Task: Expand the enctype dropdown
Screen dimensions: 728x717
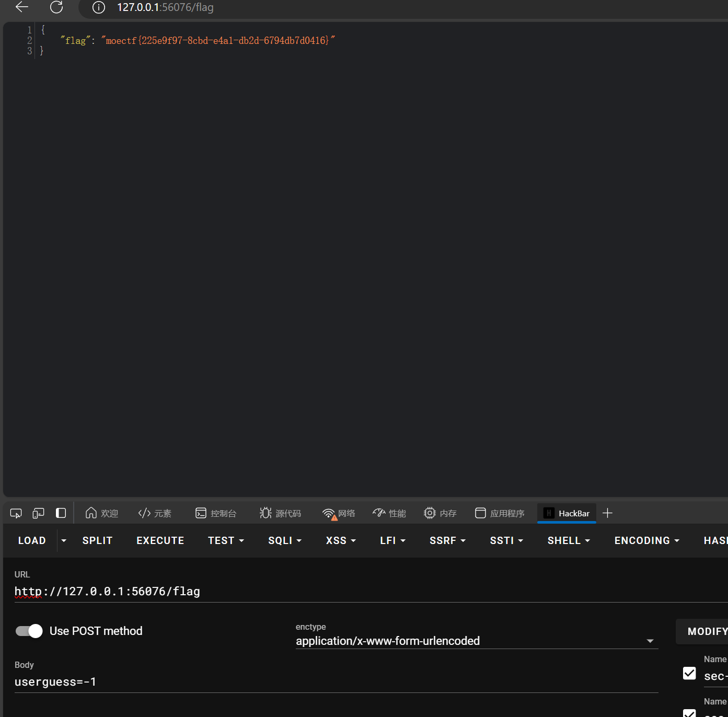Action: (650, 641)
